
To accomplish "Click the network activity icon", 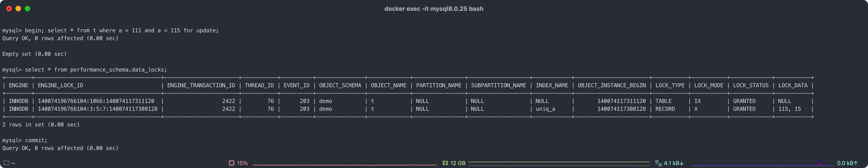I will tap(658, 163).
